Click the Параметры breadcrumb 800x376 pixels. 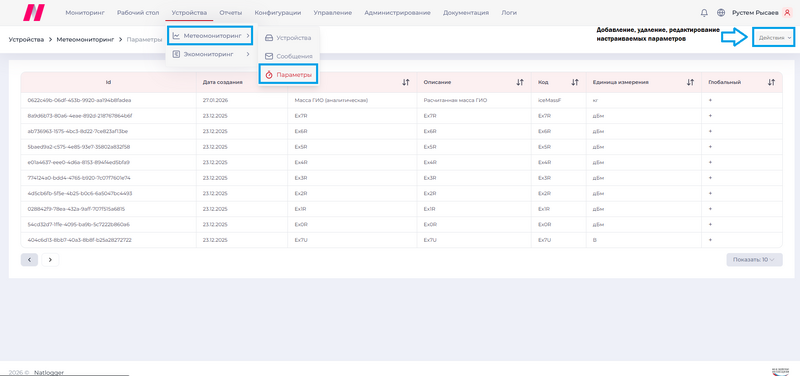(x=144, y=39)
